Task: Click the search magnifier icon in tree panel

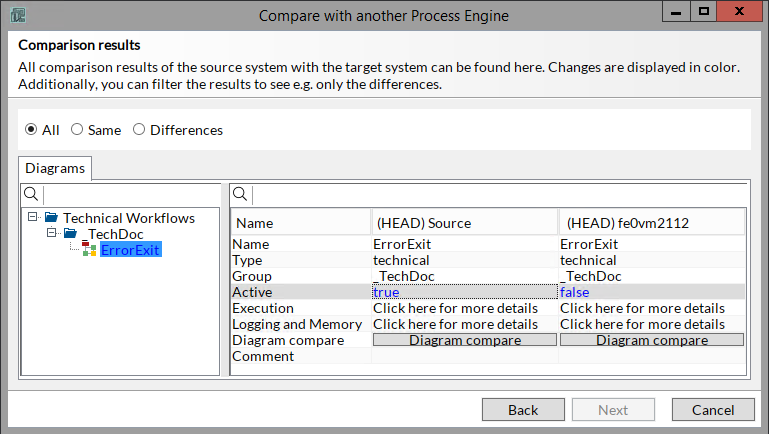Action: tap(31, 194)
